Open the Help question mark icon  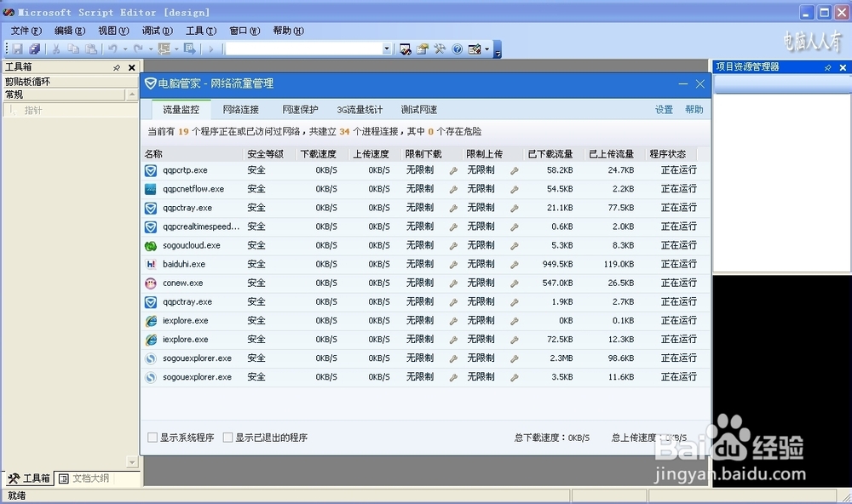click(x=458, y=49)
